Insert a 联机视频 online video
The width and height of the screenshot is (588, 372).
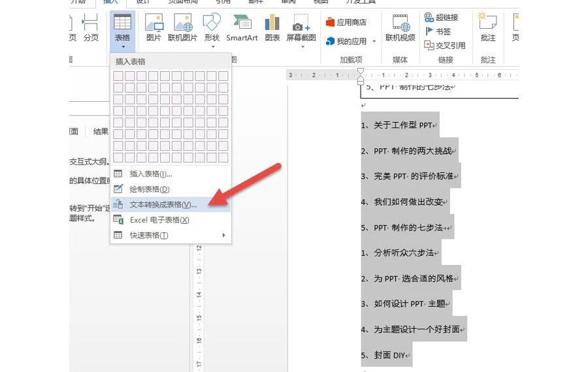pyautogui.click(x=400, y=27)
